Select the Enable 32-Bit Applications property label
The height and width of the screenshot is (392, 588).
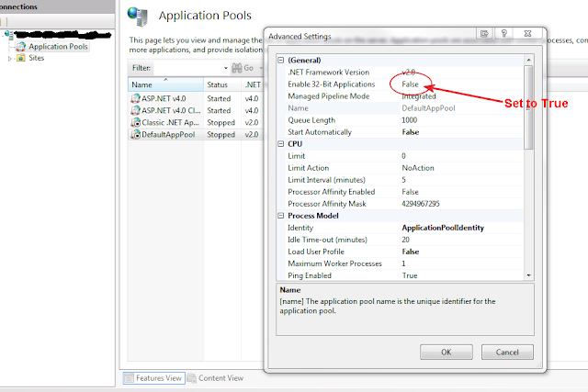pyautogui.click(x=332, y=84)
